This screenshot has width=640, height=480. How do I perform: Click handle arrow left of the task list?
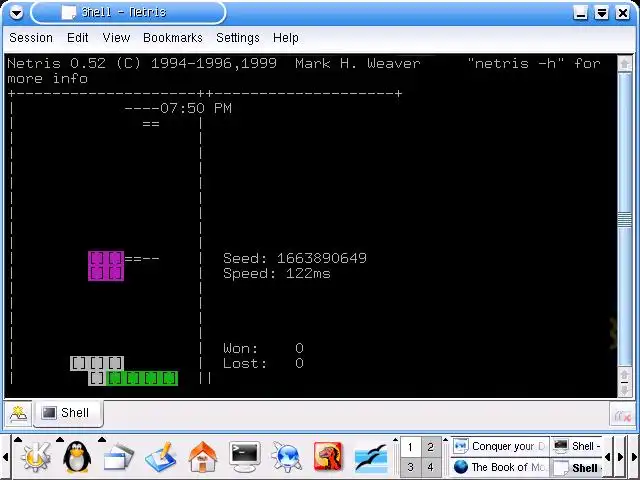tap(445, 440)
